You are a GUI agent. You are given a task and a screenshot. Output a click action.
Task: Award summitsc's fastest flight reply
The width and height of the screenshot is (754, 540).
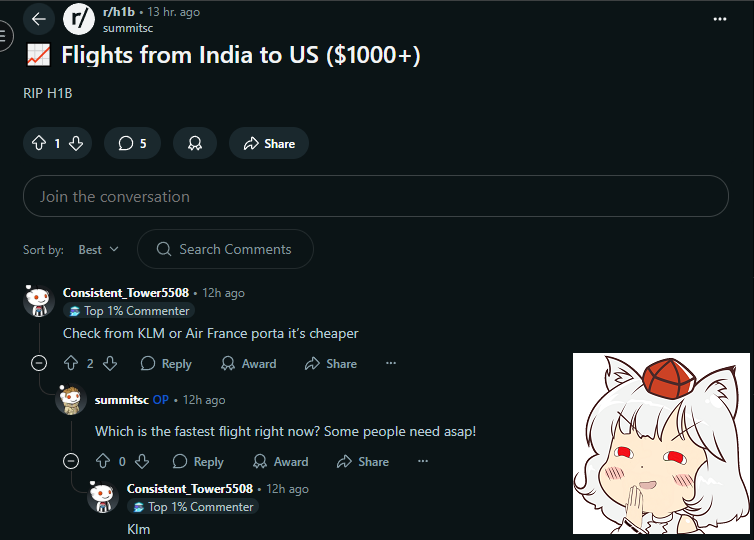[280, 462]
